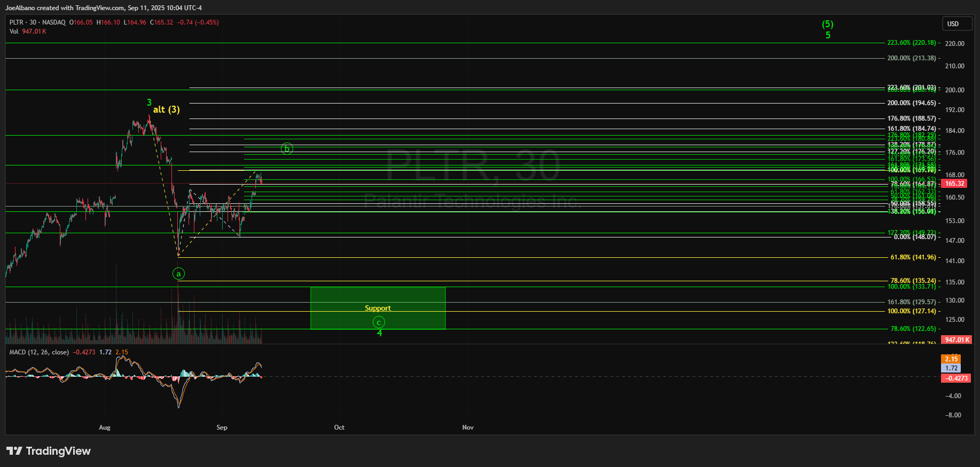Click the 223.60% (220.18) fib label
This screenshot has width=980, height=467.
point(912,43)
